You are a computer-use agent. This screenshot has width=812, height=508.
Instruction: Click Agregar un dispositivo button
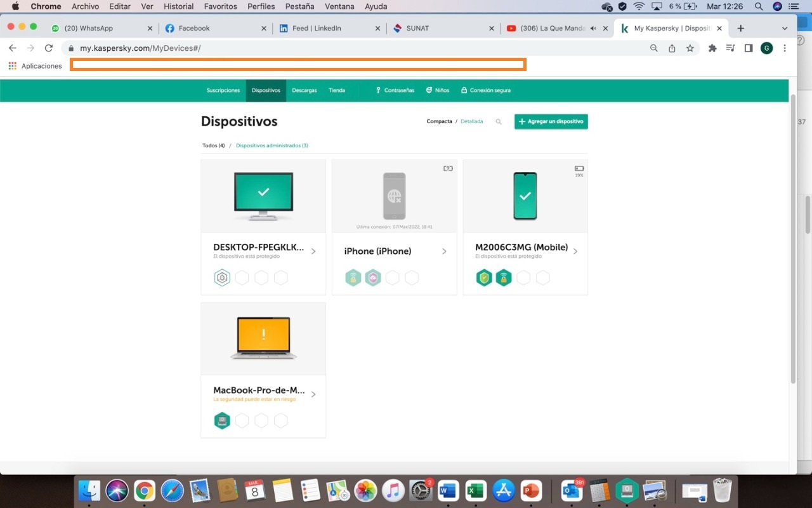coord(551,121)
